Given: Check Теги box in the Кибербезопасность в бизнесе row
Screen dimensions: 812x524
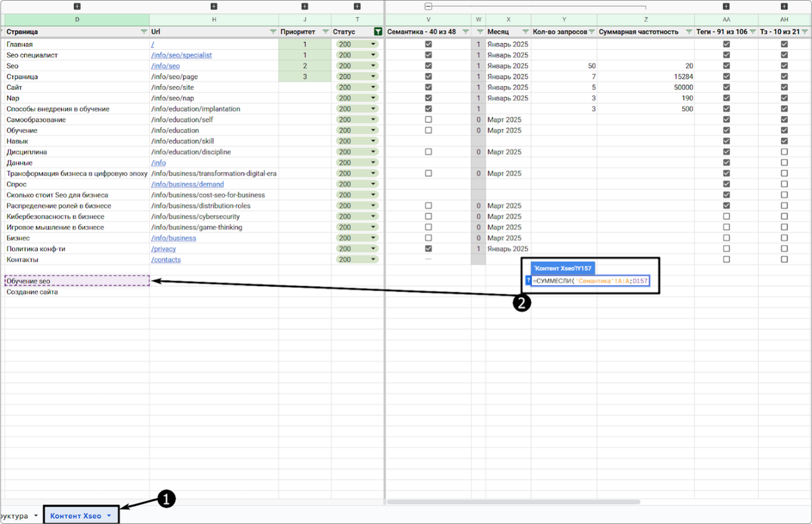Looking at the screenshot, I should point(726,216).
